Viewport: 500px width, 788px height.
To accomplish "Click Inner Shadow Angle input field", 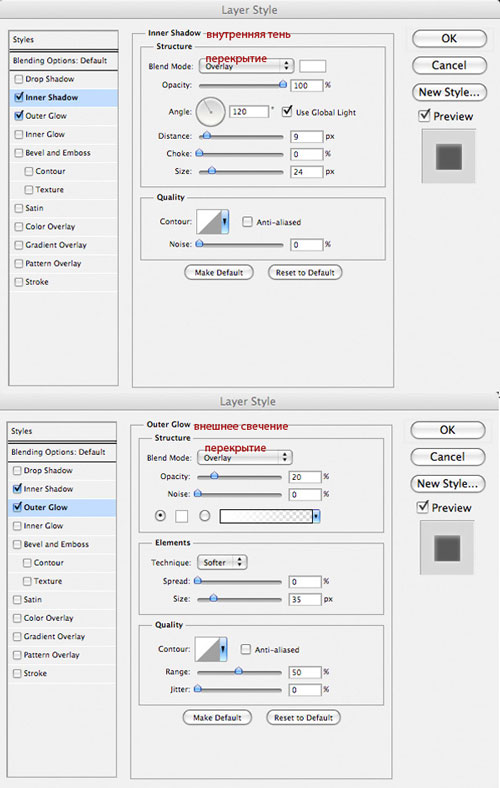I will (x=249, y=112).
